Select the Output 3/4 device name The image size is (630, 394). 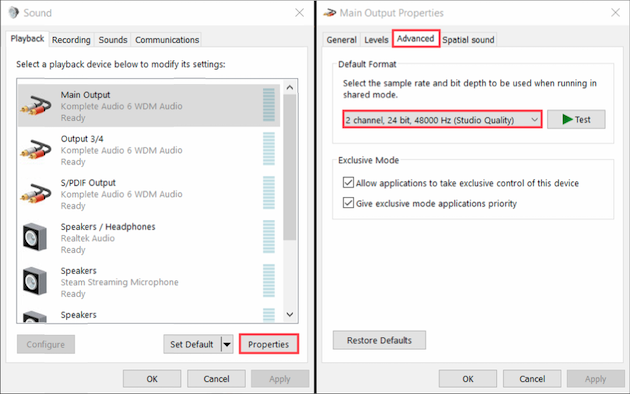[x=82, y=139]
